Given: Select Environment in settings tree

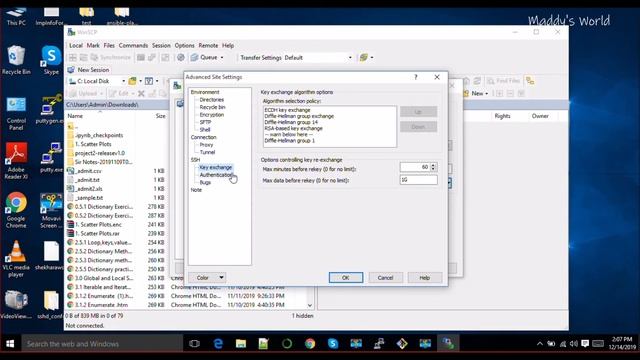Looking at the screenshot, I should 205,92.
